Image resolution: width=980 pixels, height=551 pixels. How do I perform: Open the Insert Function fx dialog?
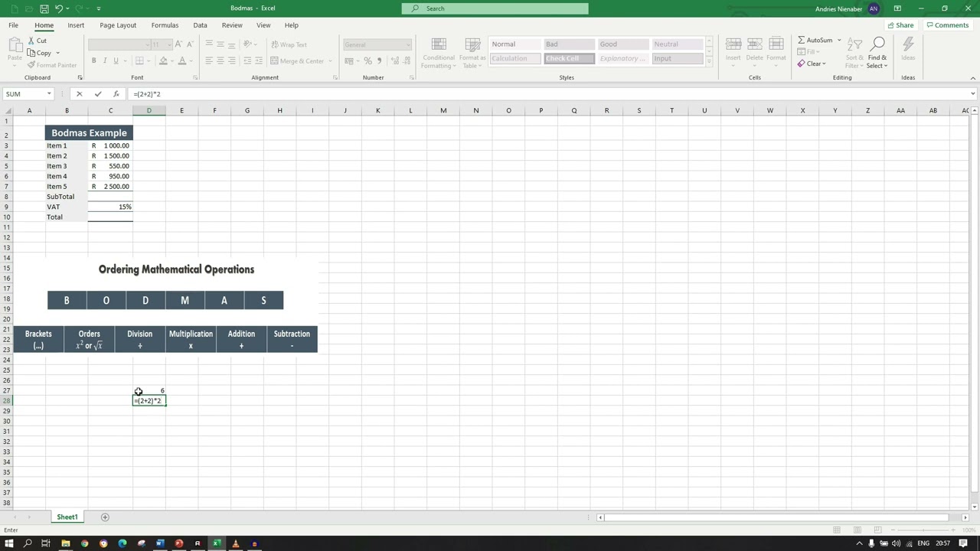116,94
